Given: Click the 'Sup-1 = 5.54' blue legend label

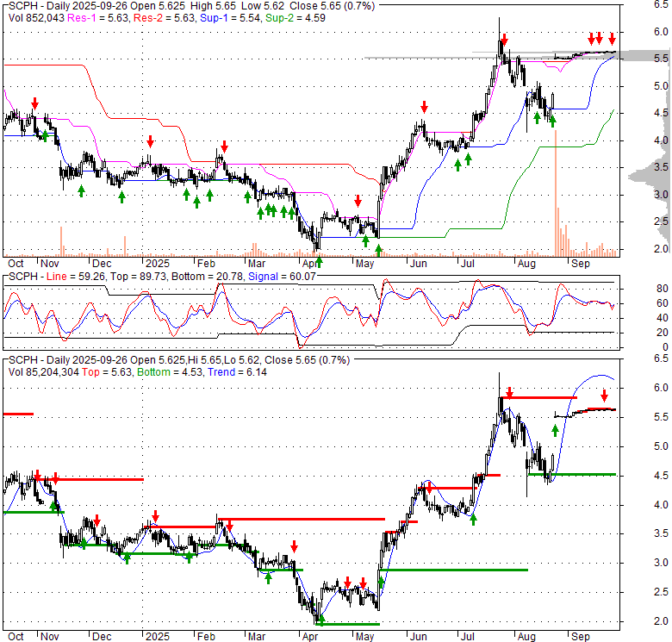Looking at the screenshot, I should pyautogui.click(x=231, y=18).
